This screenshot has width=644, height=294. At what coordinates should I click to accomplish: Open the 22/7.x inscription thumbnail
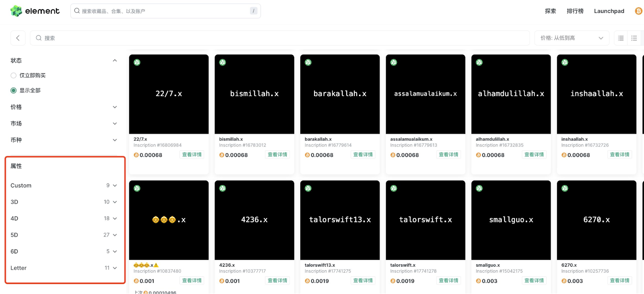[x=169, y=94]
